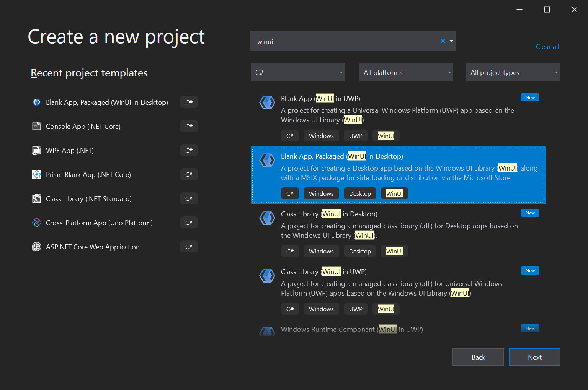Click the Blank App (WinUI in UWP) template icon
Image resolution: width=588 pixels, height=390 pixels.
pyautogui.click(x=267, y=102)
